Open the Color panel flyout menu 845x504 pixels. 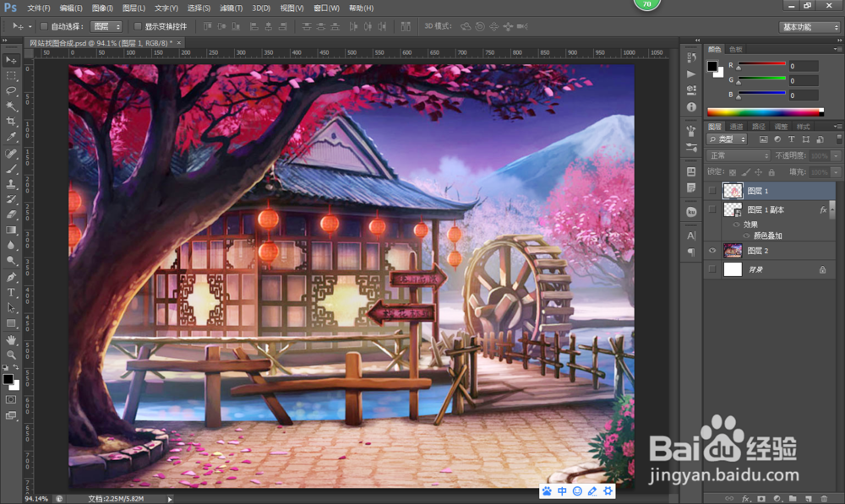pos(837,49)
